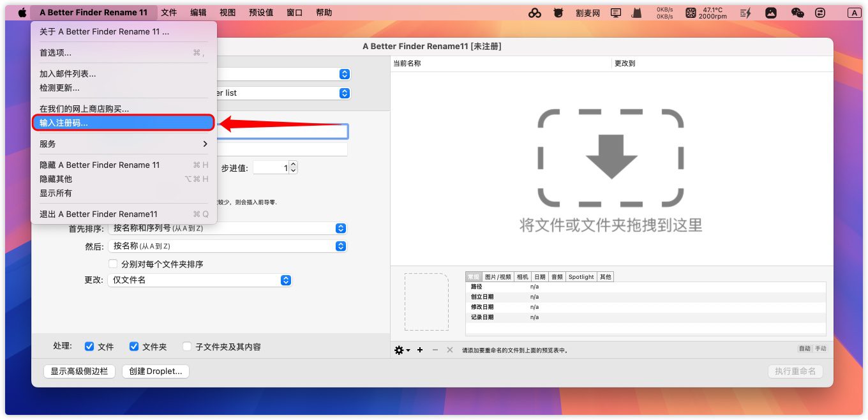Viewport: 868px width, 420px height.
Task: Click the plus icon to add files
Action: (420, 350)
